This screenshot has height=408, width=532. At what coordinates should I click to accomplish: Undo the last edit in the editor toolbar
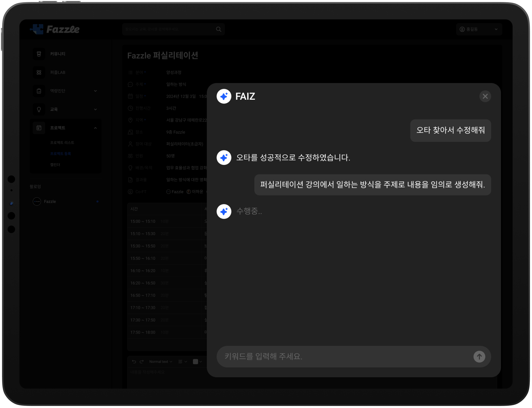pyautogui.click(x=134, y=362)
